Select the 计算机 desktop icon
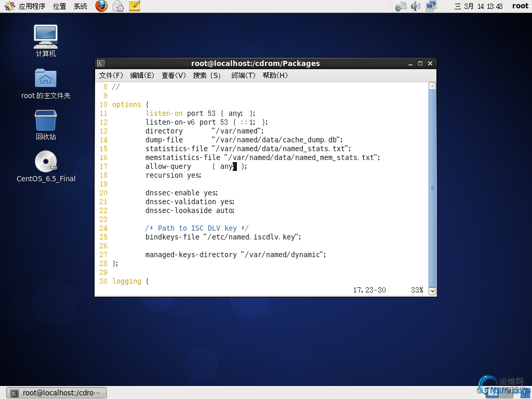532x399 pixels. tap(46, 41)
